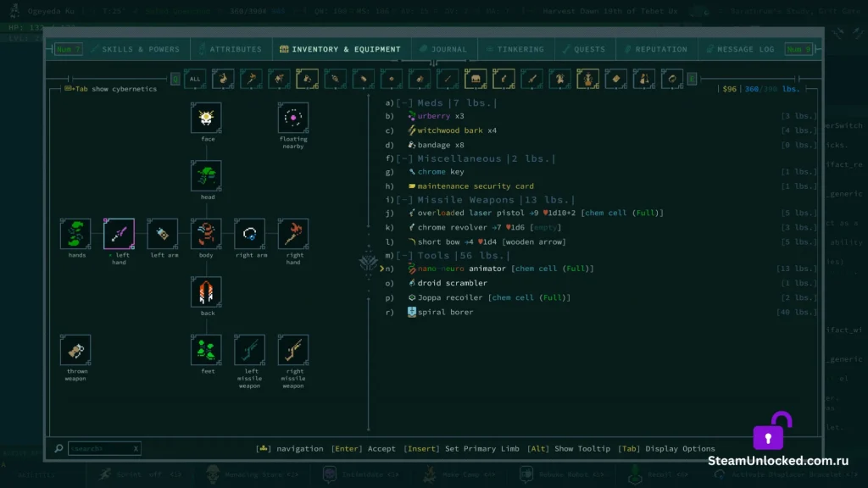The width and height of the screenshot is (868, 488).
Task: Select witchwood bark x4 item
Action: coord(601,130)
